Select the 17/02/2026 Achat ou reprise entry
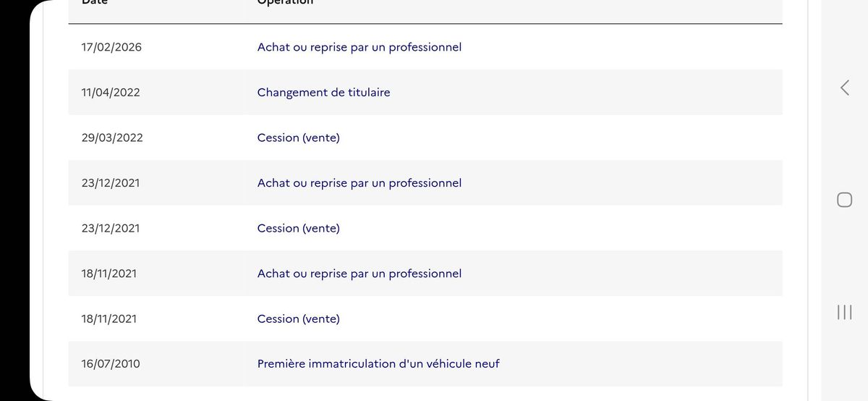 coord(359,47)
